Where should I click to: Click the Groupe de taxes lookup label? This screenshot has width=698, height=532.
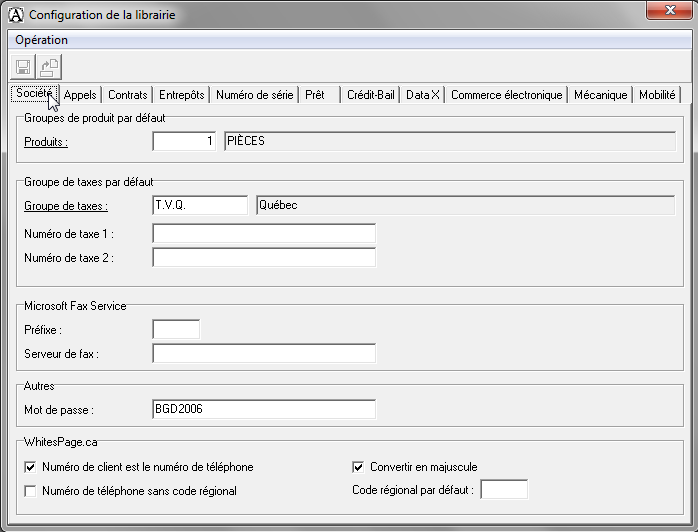[66, 205]
